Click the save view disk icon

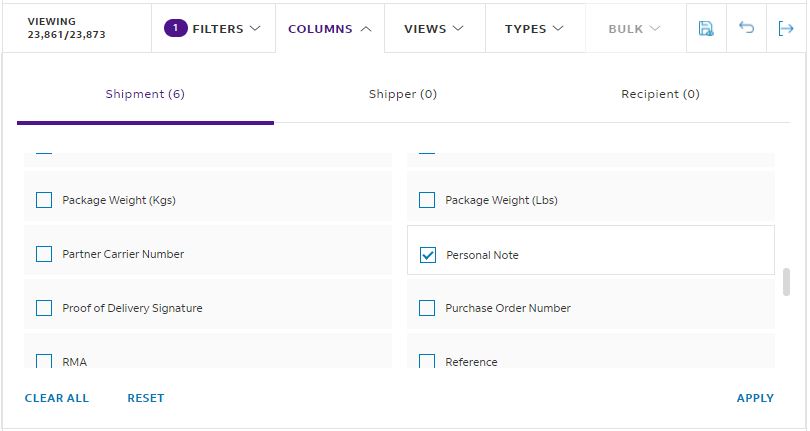pyautogui.click(x=706, y=28)
